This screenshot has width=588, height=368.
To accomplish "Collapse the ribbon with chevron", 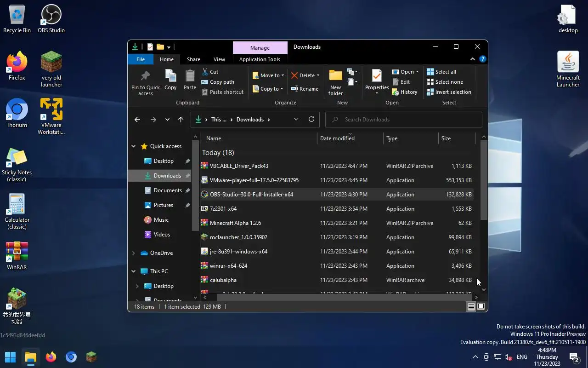I will click(x=472, y=59).
